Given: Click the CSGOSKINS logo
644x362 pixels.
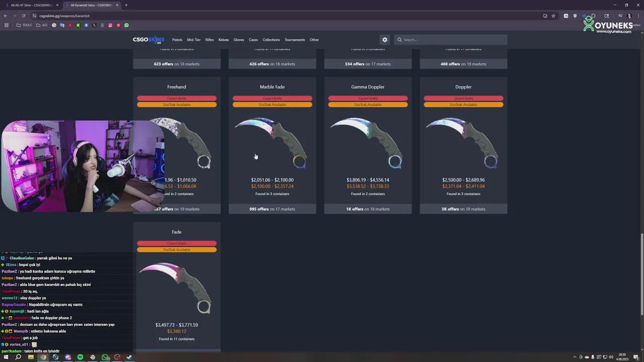Looking at the screenshot, I should (x=148, y=40).
